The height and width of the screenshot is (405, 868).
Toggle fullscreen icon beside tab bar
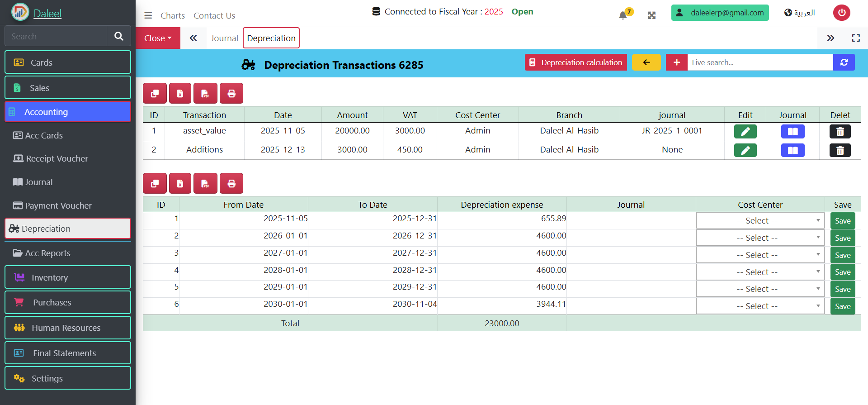coord(856,38)
